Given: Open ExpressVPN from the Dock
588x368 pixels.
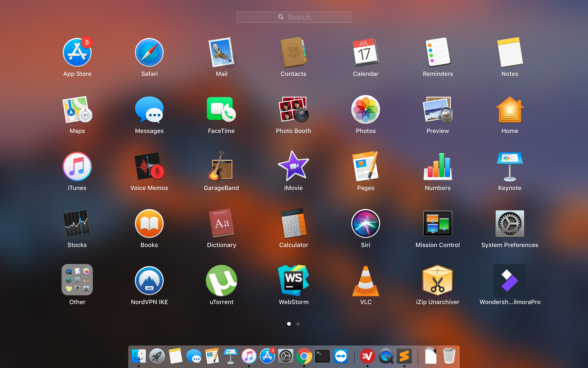Looking at the screenshot, I should tap(367, 356).
